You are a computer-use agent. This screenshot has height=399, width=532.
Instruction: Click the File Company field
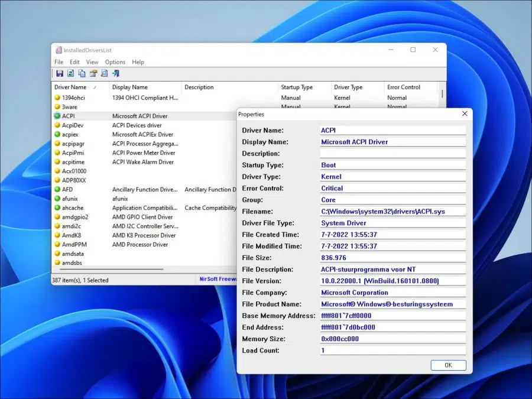393,293
